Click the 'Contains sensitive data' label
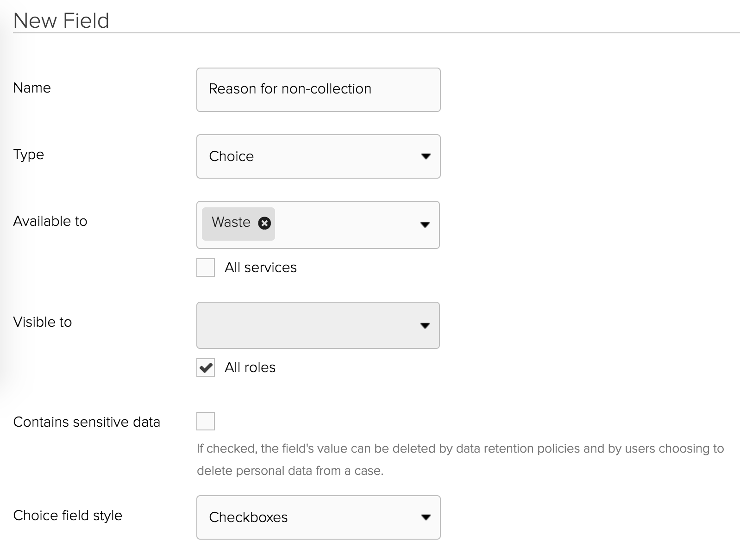The image size is (740, 560). 87,422
